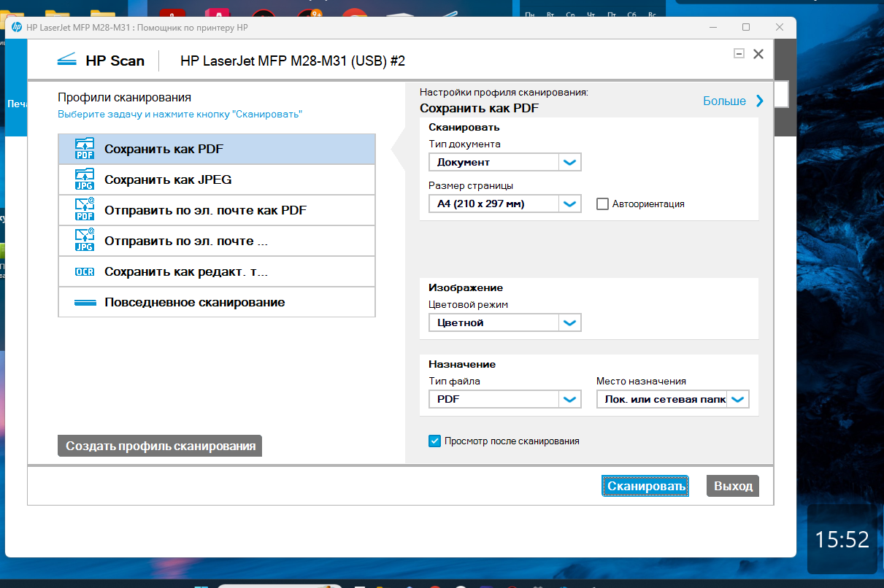Expand more settings via Больше link

click(x=733, y=101)
